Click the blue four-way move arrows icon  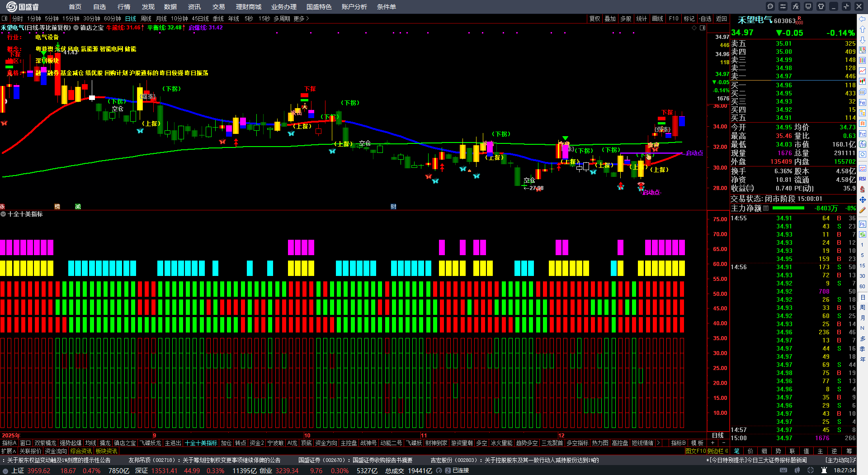coord(863,199)
